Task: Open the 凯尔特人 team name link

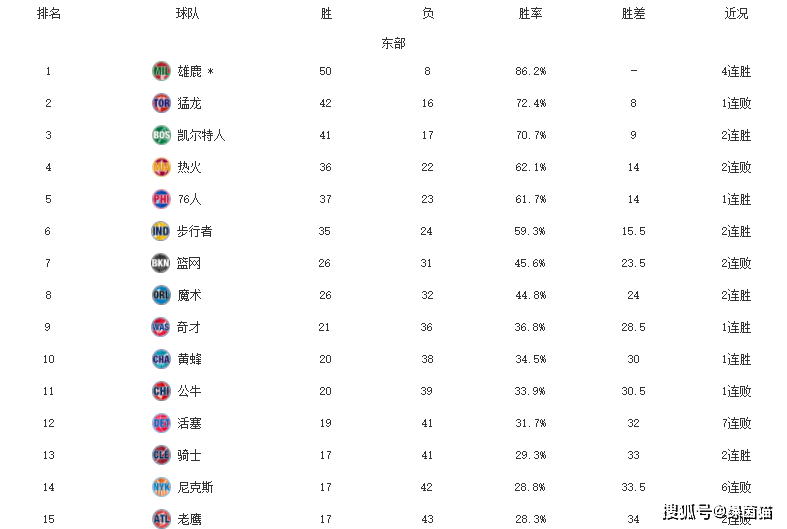Action: click(x=201, y=136)
